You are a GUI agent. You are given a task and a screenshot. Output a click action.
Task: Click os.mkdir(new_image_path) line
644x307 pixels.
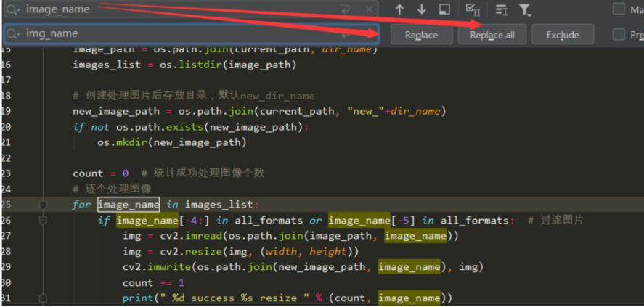point(171,142)
